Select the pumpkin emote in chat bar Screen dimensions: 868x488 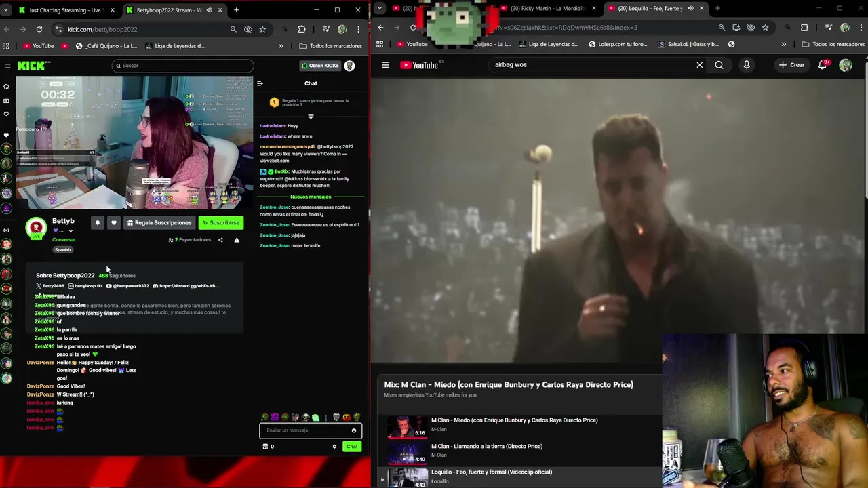pyautogui.click(x=347, y=417)
